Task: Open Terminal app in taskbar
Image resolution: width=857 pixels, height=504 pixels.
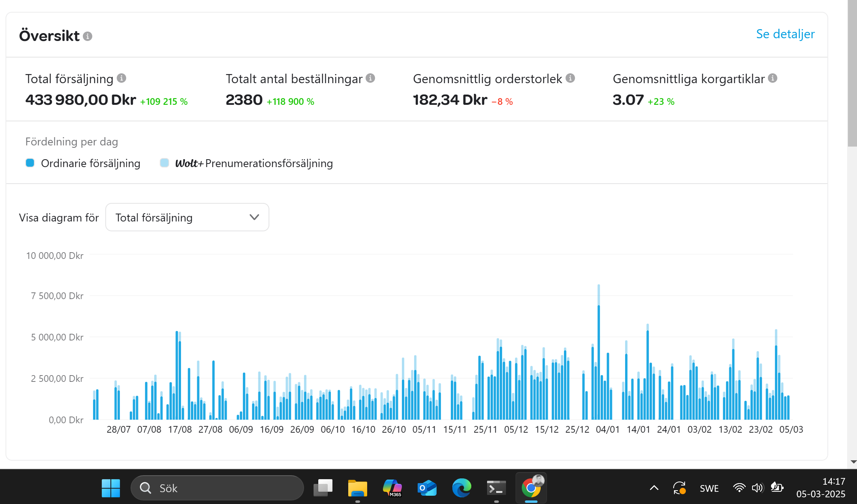Action: coord(496,488)
